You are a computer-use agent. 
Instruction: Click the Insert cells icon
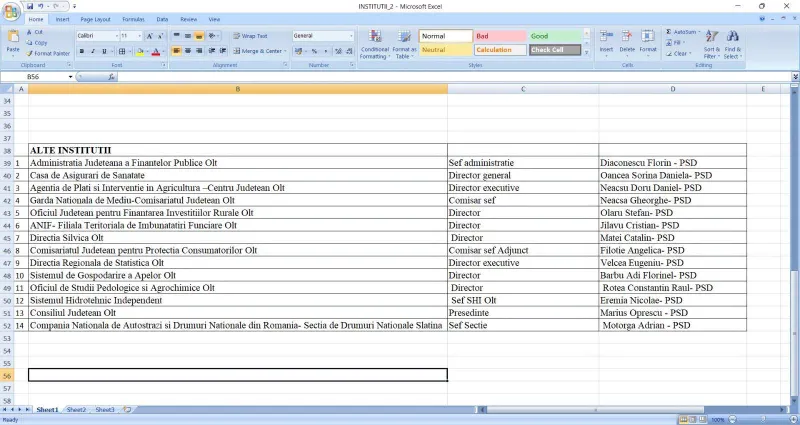tap(606, 42)
